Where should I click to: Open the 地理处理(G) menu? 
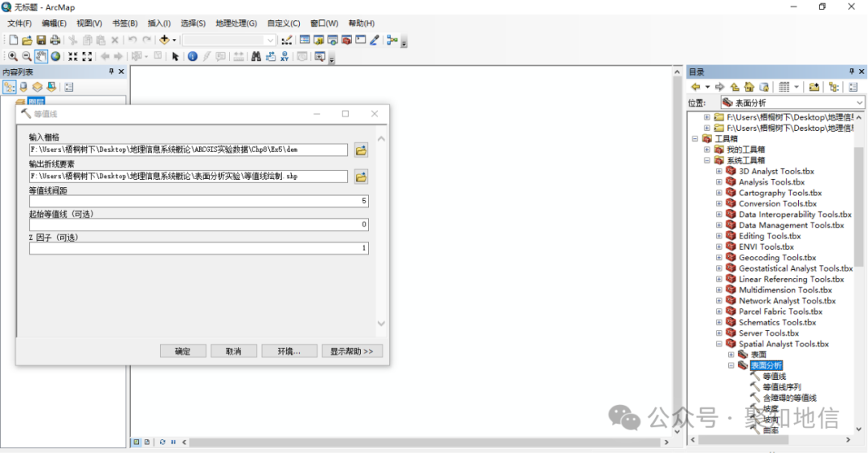235,23
